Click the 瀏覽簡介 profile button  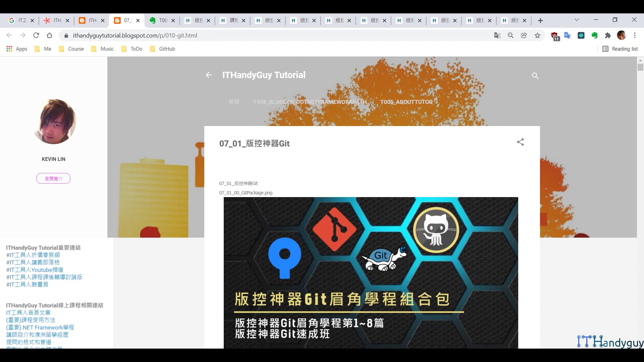coord(53,178)
